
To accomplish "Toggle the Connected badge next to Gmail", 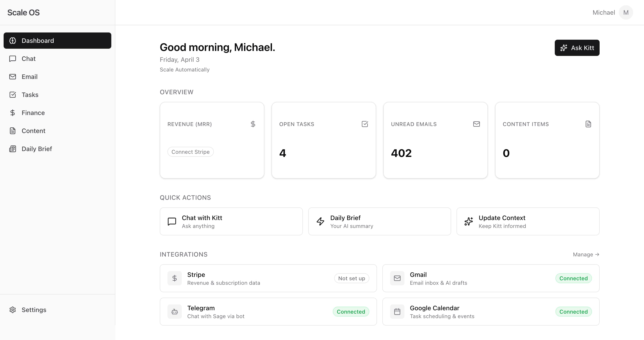I will coord(573,278).
